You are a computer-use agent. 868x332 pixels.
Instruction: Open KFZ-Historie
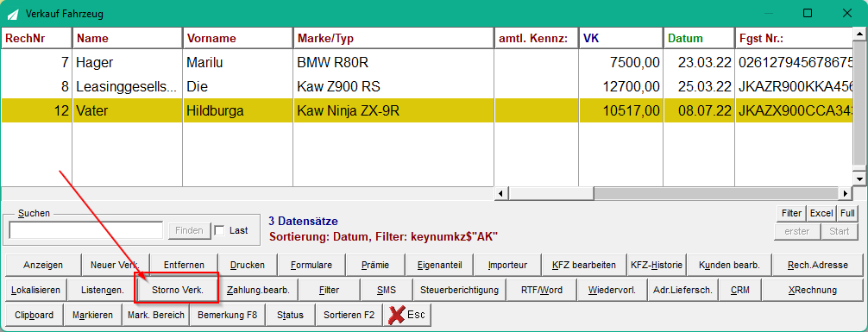tap(657, 265)
